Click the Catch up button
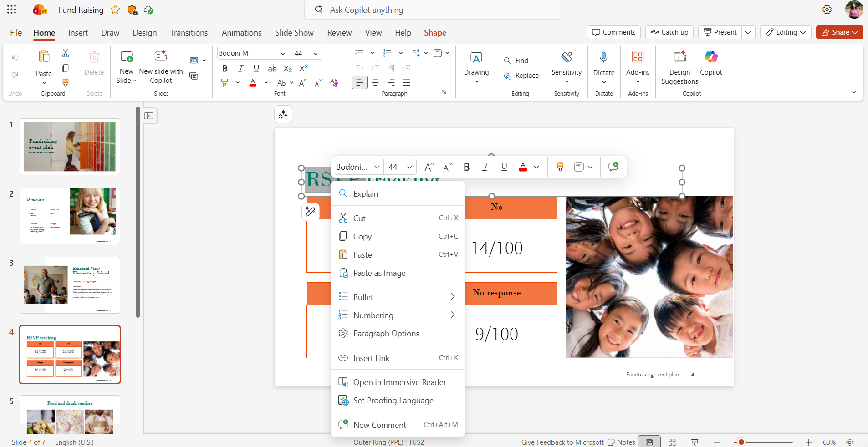The image size is (868, 447). click(x=669, y=32)
